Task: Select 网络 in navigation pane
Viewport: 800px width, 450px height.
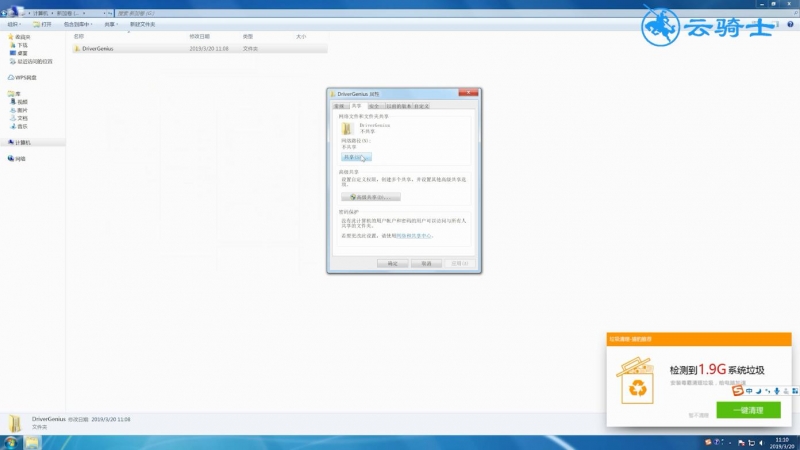Action: (16, 159)
